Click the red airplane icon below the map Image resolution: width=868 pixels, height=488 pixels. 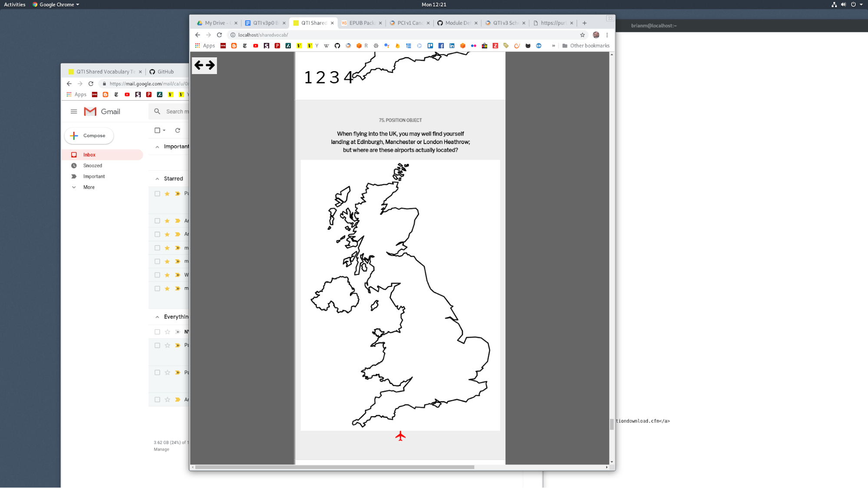(x=400, y=436)
